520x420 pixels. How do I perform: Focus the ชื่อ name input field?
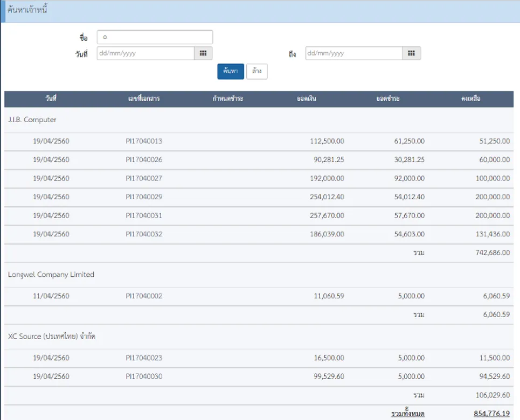(x=155, y=37)
